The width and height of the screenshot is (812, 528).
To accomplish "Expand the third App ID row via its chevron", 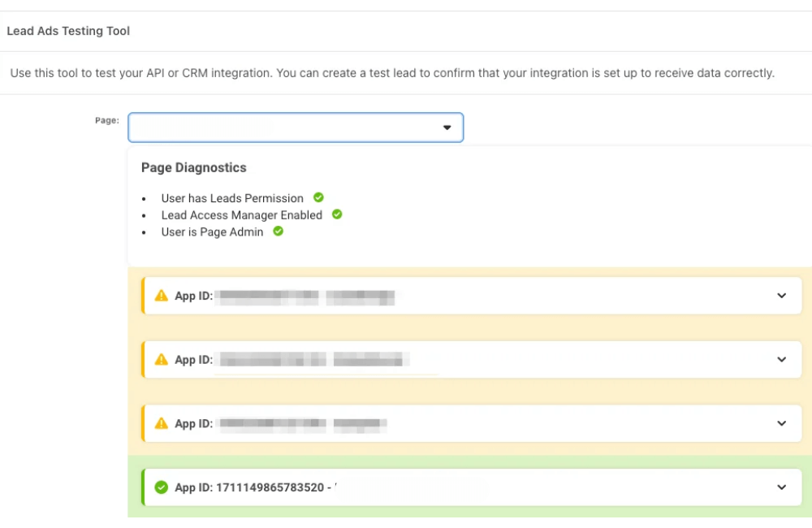I will 781,423.
